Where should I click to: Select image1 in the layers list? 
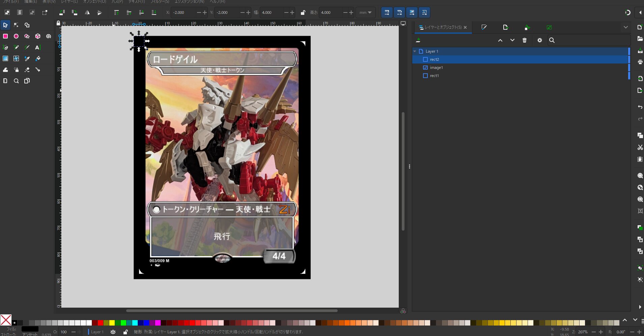[x=436, y=68]
